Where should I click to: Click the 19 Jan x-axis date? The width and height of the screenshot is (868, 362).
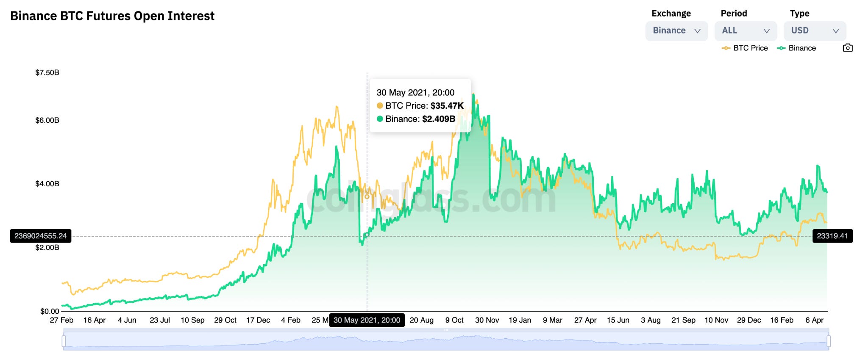pos(520,321)
